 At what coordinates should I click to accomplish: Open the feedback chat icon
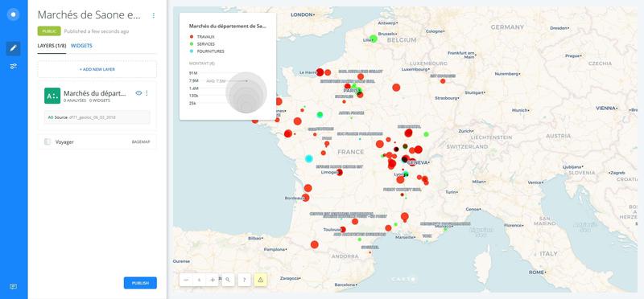point(13,286)
